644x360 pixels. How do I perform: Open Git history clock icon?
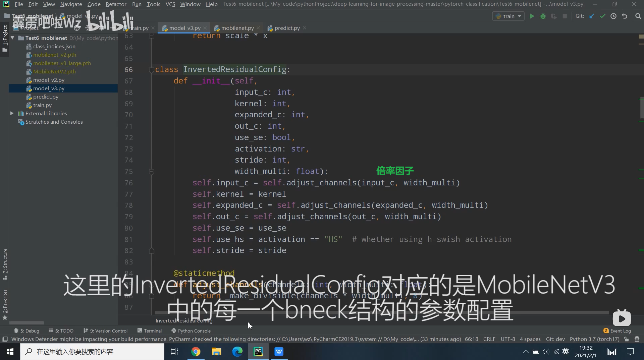(614, 16)
